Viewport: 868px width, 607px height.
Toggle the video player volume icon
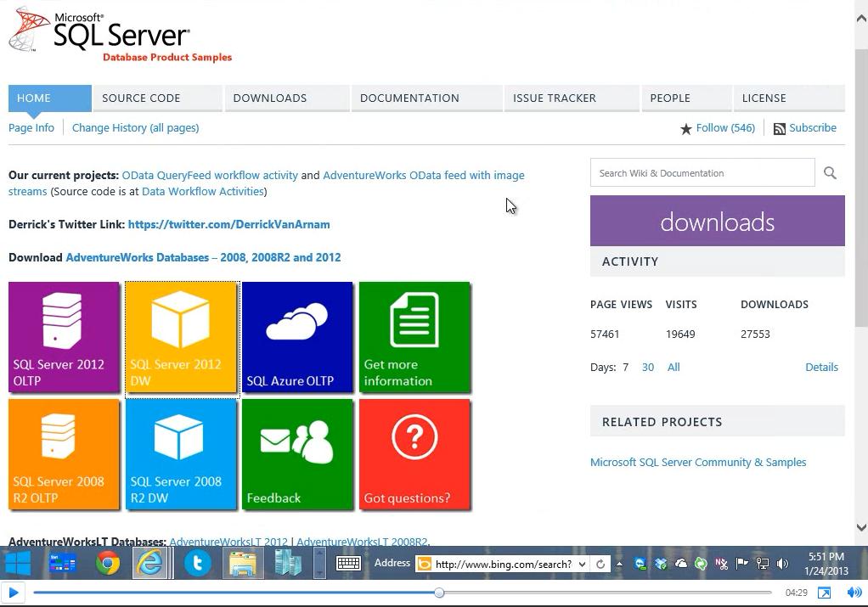[x=854, y=593]
